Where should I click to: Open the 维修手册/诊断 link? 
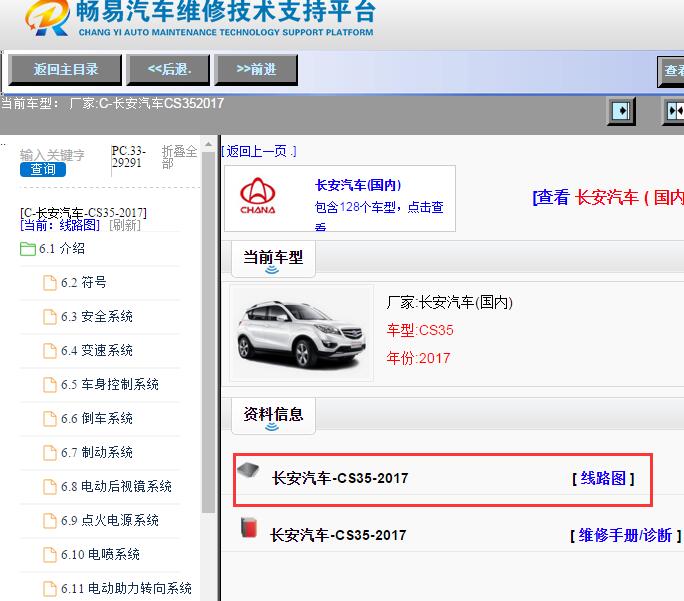625,535
